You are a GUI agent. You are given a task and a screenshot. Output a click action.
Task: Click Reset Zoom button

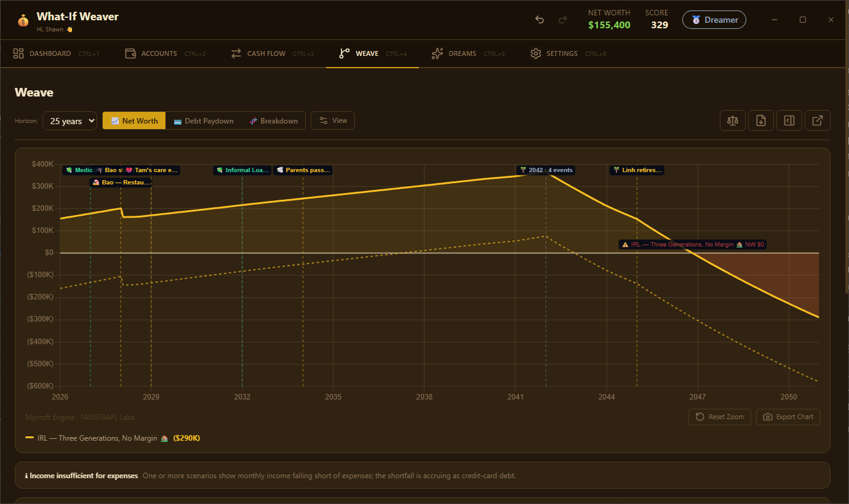pos(720,417)
